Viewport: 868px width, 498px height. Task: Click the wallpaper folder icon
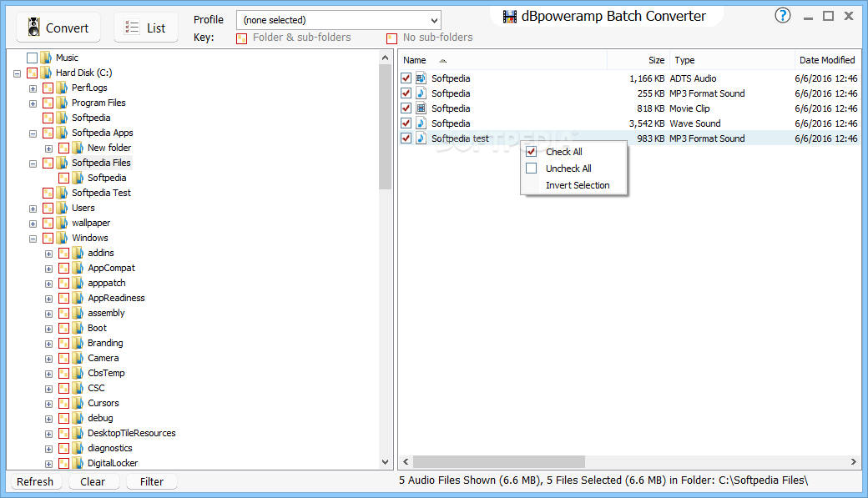pos(63,223)
